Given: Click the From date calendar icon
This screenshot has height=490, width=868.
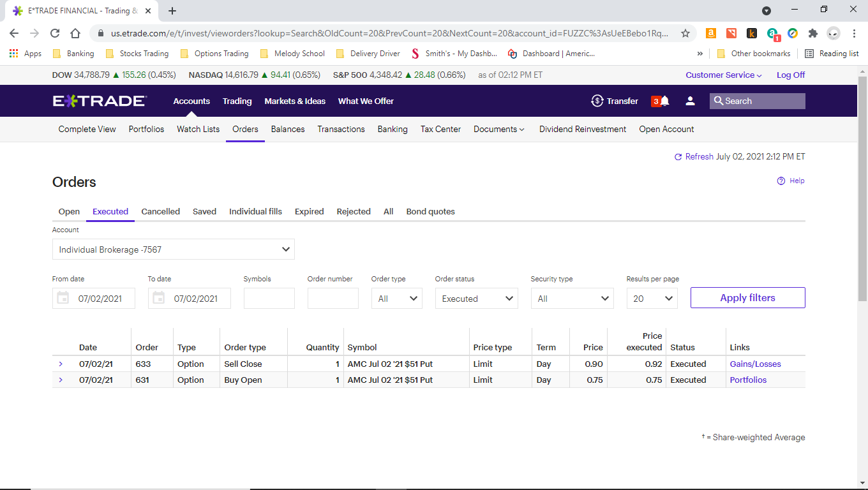Looking at the screenshot, I should pyautogui.click(x=63, y=298).
